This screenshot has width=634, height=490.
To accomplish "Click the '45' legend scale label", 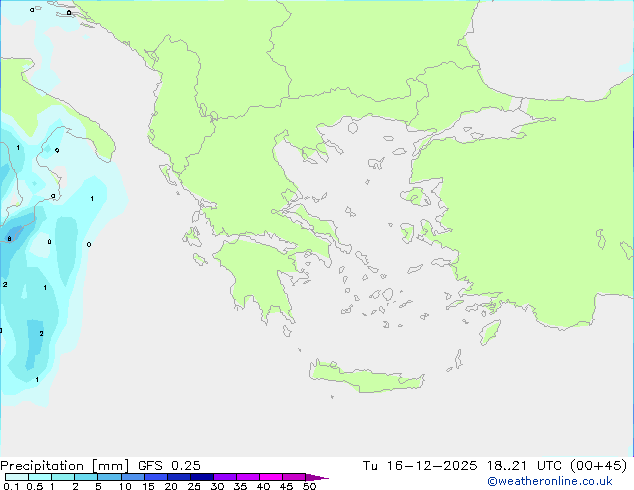I will 286,486.
